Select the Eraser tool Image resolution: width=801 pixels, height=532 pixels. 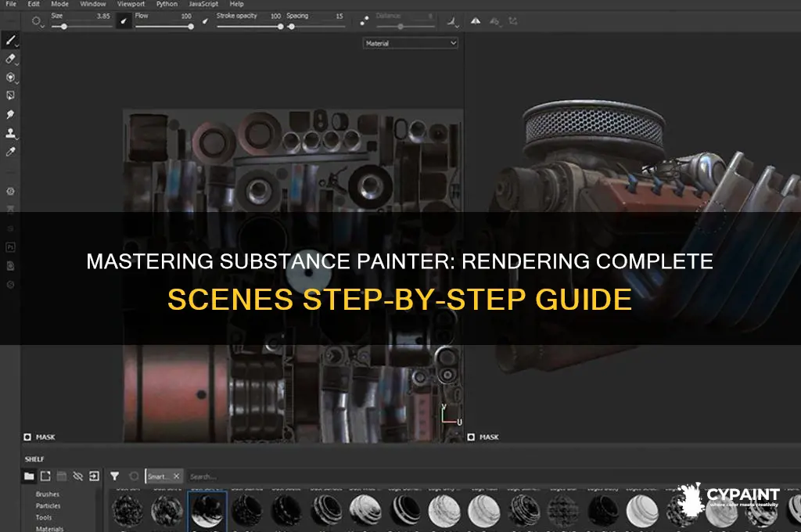pyautogui.click(x=10, y=59)
